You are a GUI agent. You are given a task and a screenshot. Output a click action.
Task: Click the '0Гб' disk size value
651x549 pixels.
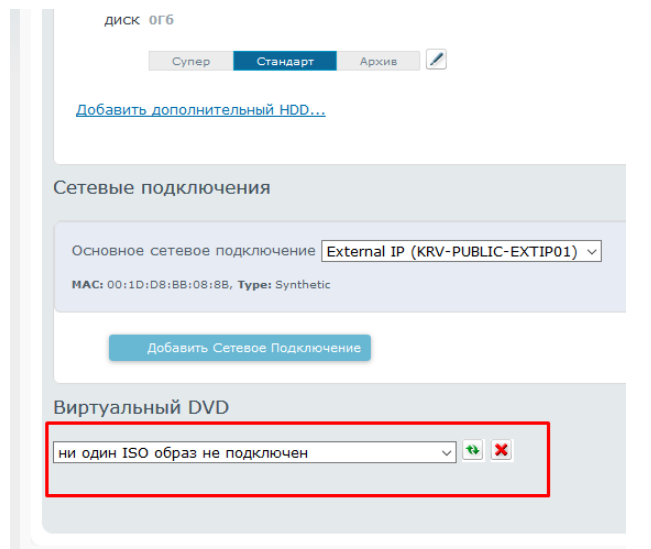[x=161, y=20]
